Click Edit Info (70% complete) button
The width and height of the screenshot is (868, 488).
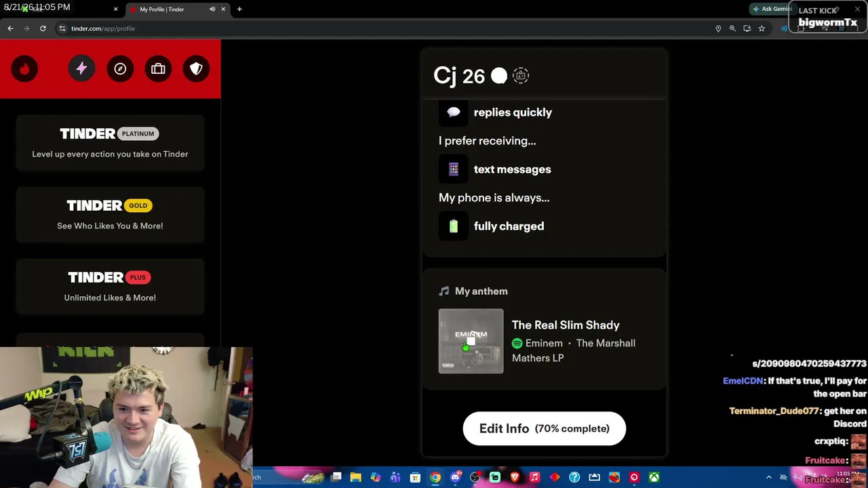coord(545,428)
